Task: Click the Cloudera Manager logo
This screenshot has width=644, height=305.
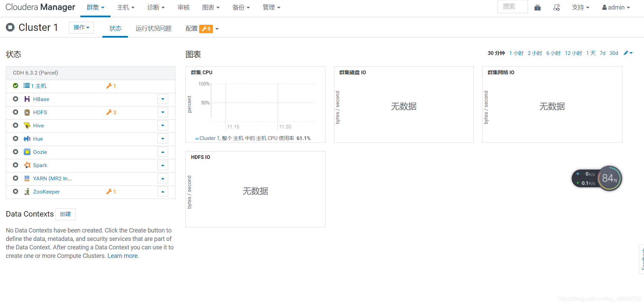Action: point(40,7)
